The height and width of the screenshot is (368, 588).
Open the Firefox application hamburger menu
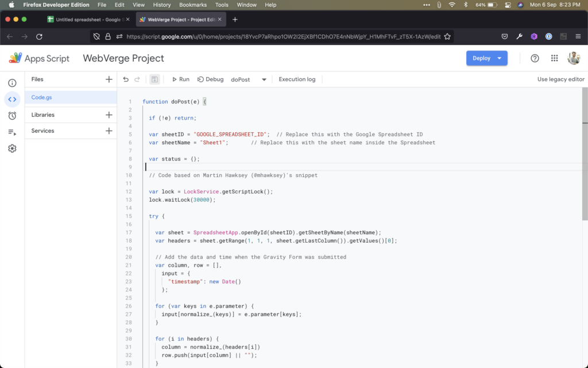coord(579,35)
